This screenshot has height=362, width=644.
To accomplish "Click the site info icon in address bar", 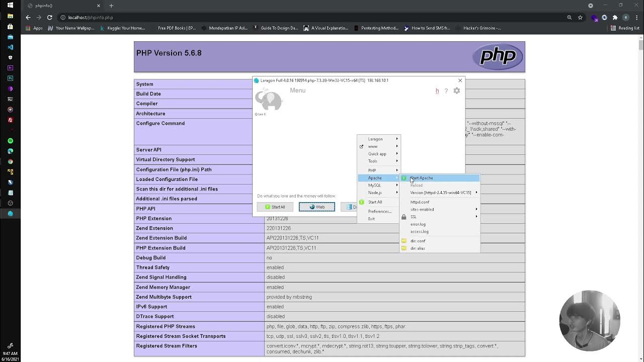I will coord(63,17).
